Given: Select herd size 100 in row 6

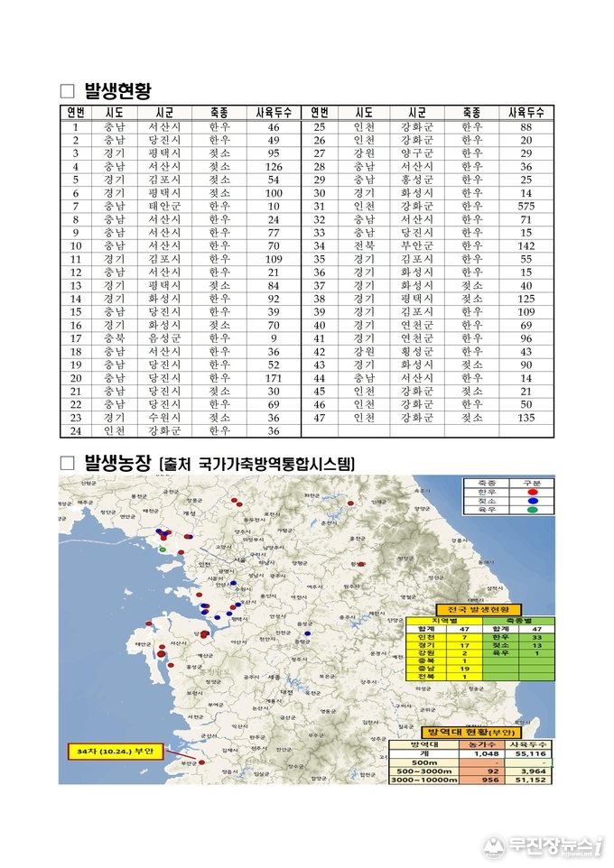Looking at the screenshot, I should coord(274,193).
